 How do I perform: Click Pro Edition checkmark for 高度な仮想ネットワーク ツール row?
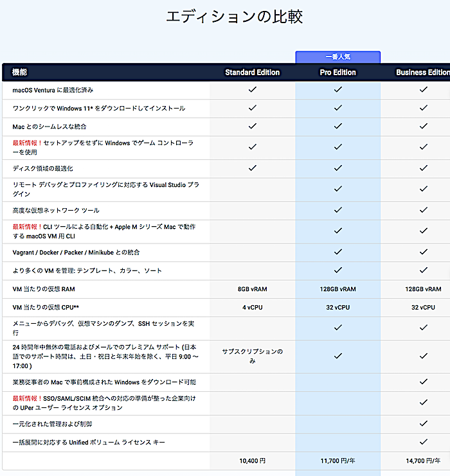pyautogui.click(x=337, y=210)
